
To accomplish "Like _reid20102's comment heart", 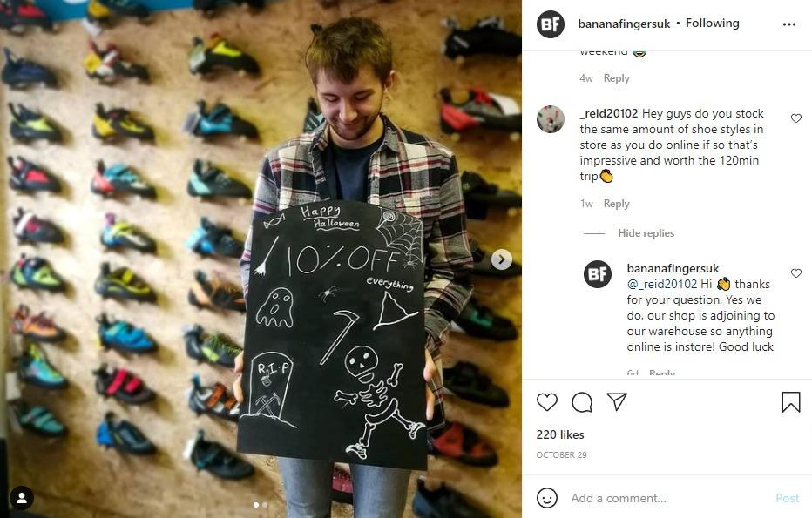I will pyautogui.click(x=796, y=118).
